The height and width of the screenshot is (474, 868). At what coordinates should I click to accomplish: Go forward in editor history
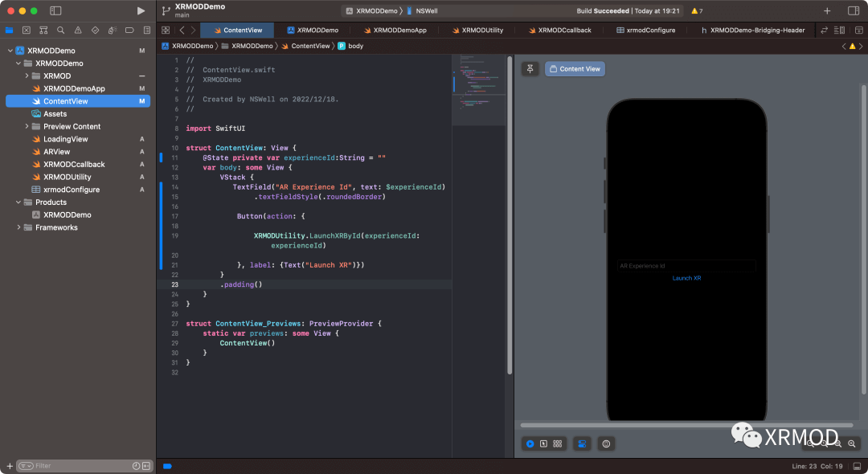click(x=193, y=31)
